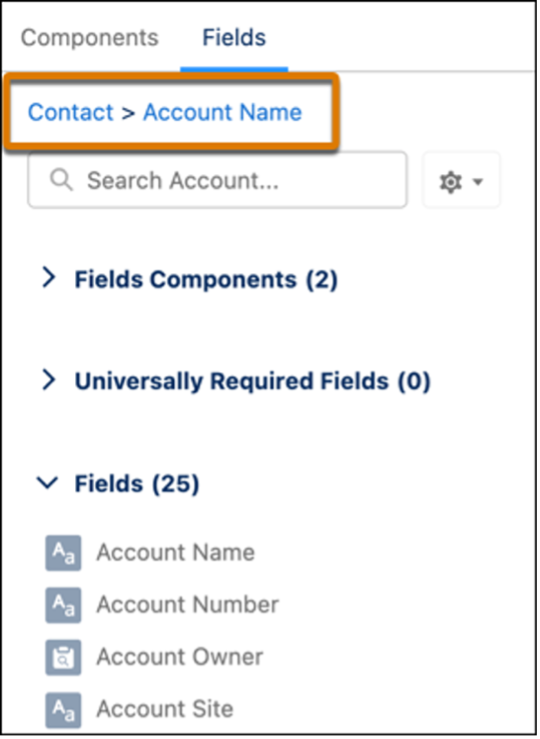Select the Fields tab
The height and width of the screenshot is (739, 540).
(x=234, y=38)
